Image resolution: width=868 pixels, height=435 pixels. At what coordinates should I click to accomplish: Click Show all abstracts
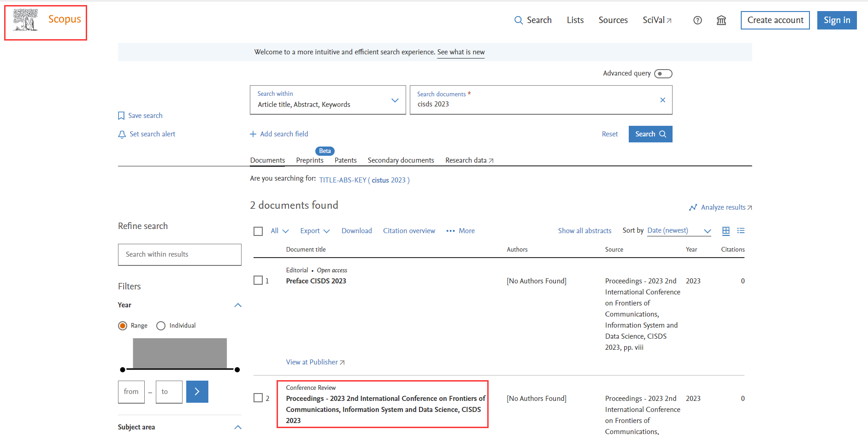click(x=585, y=231)
